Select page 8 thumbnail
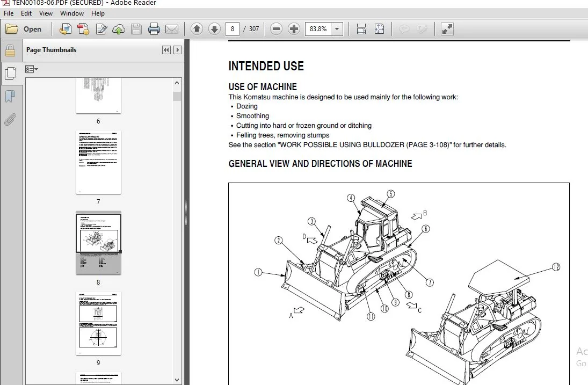 98,243
